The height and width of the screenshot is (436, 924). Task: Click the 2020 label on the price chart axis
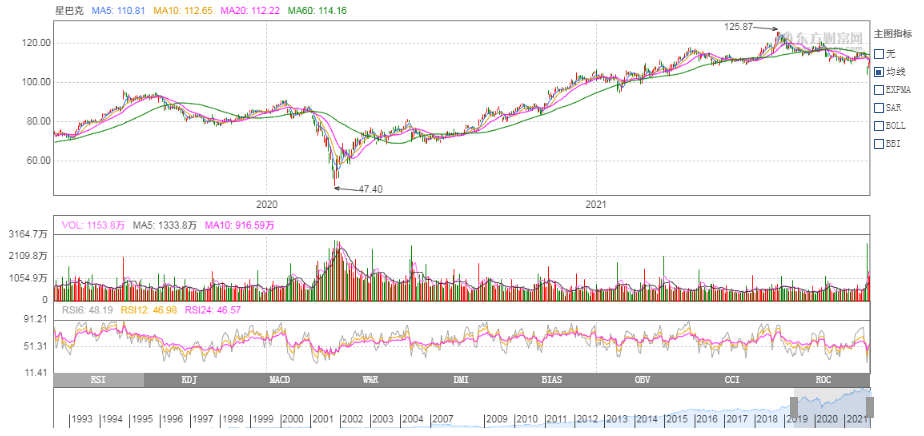[266, 204]
